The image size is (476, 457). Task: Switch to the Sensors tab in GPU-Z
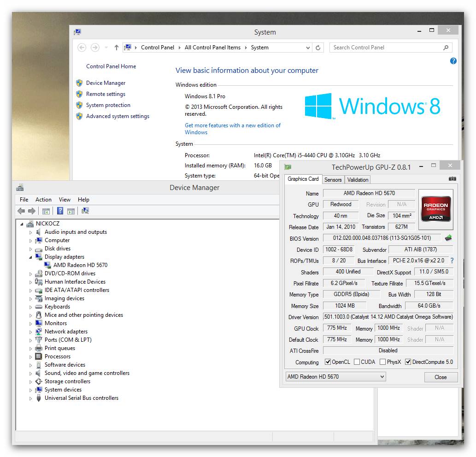point(333,179)
